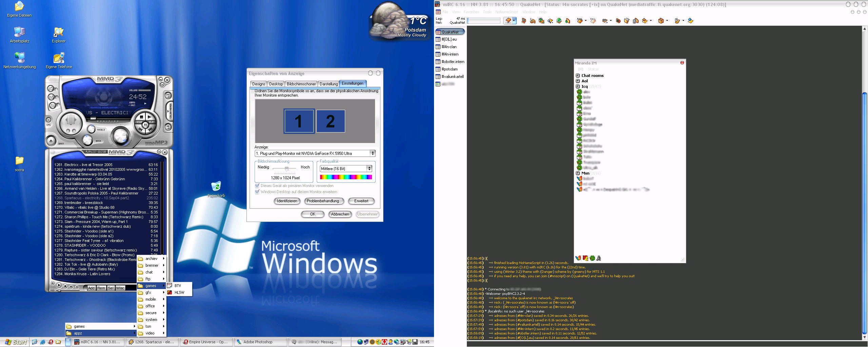Toggle 'Windows-Desktop auf diesem Monitor erweitern' checkbox
The width and height of the screenshot is (868, 347).
point(257,192)
